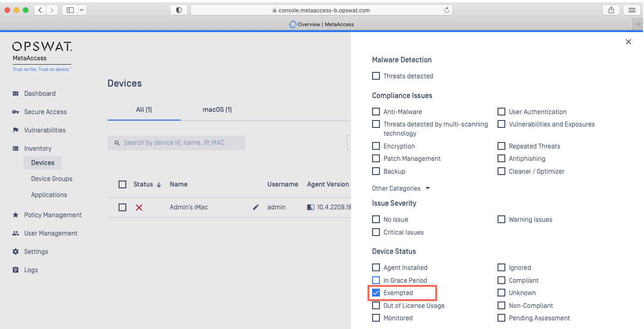644x329 pixels.
Task: Expand the Other Categories dropdown
Action: [x=401, y=188]
